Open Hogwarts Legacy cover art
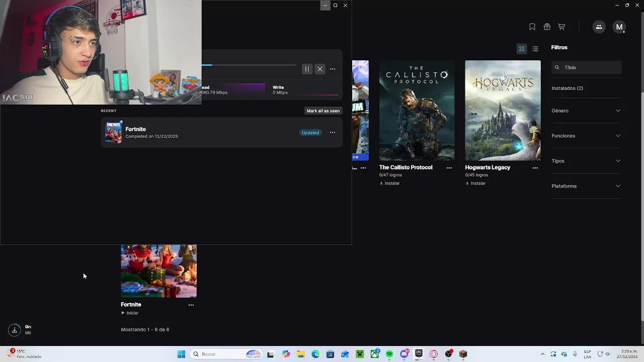The height and width of the screenshot is (362, 644). (503, 111)
